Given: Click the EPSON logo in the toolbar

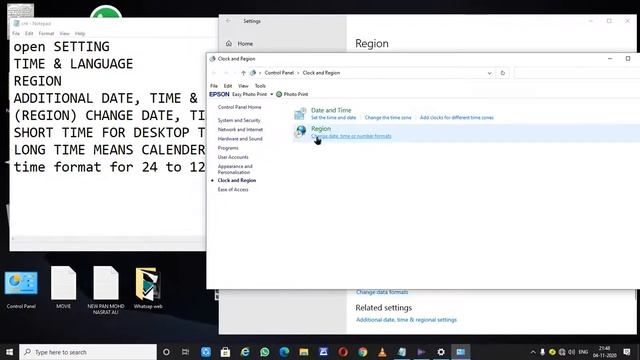Looking at the screenshot, I should click(x=219, y=94).
